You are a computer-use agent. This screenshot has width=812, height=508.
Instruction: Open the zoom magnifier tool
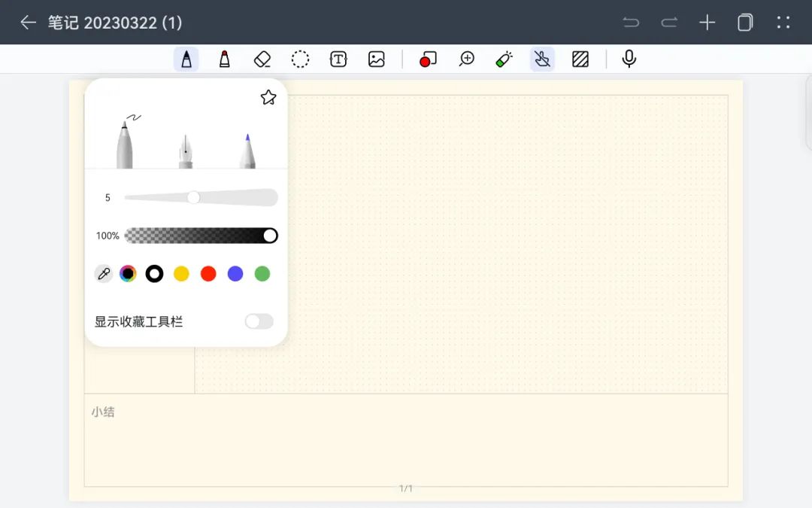click(x=467, y=59)
